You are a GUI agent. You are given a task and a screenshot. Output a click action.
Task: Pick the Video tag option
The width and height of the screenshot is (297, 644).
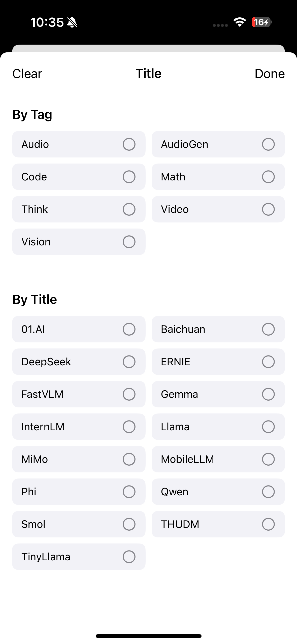pyautogui.click(x=218, y=209)
